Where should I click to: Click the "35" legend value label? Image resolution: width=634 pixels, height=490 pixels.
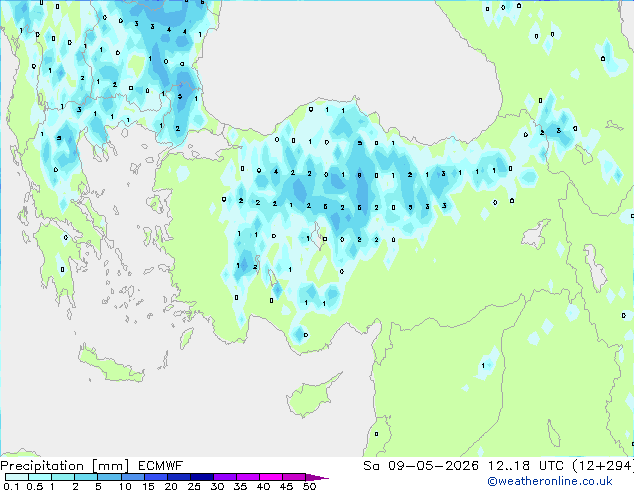click(240, 486)
